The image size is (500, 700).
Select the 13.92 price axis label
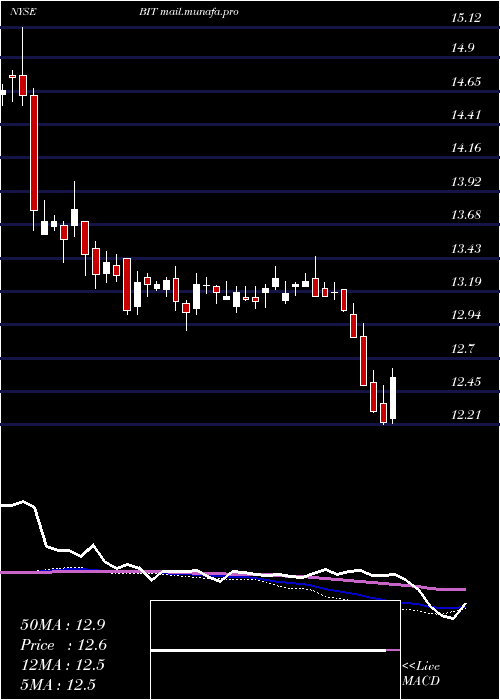pyautogui.click(x=466, y=182)
